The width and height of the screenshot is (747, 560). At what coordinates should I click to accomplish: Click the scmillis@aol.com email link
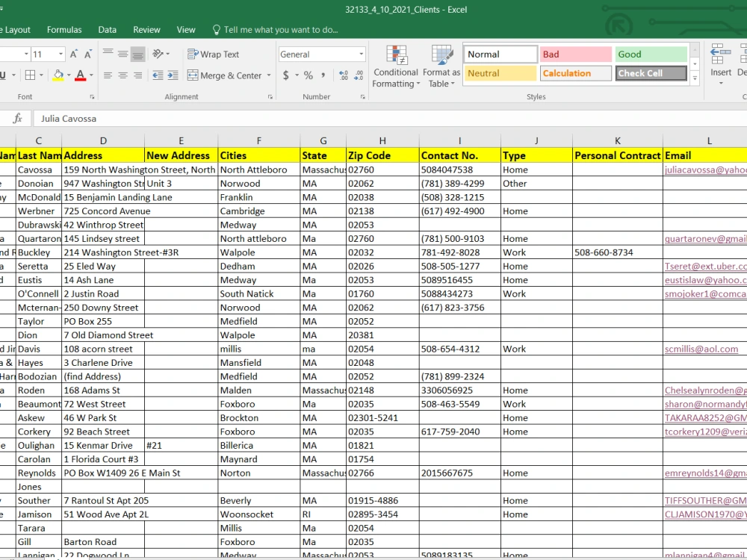pos(701,349)
